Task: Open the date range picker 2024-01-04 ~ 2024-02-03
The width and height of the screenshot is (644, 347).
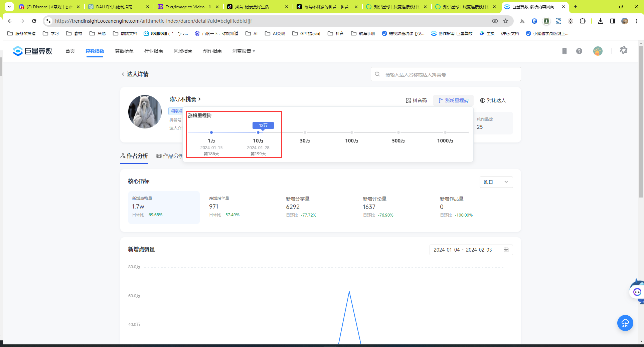Action: (x=471, y=250)
